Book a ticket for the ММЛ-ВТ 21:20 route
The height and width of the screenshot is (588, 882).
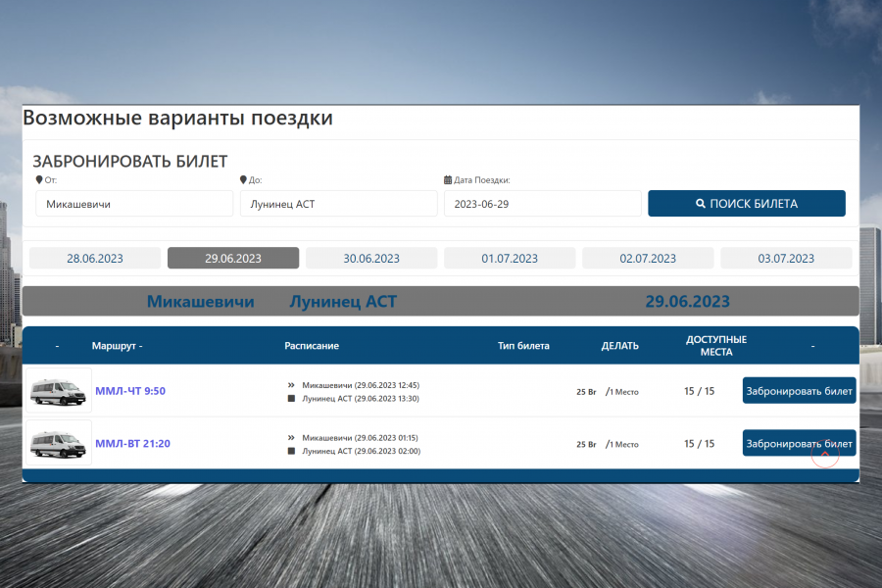pos(800,443)
